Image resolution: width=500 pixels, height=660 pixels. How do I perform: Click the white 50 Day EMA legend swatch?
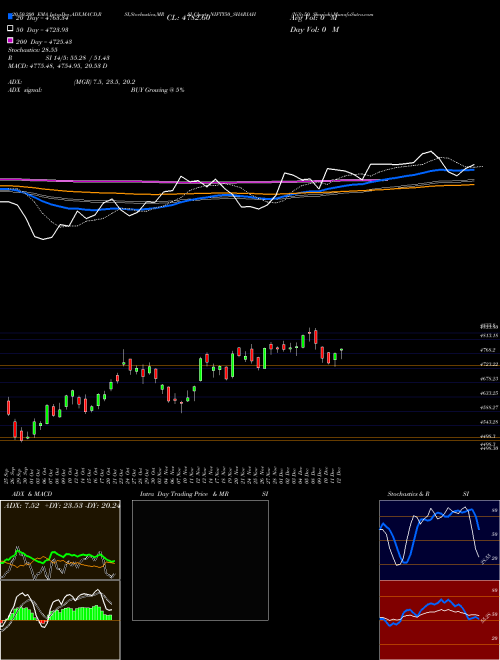coord(10,29)
